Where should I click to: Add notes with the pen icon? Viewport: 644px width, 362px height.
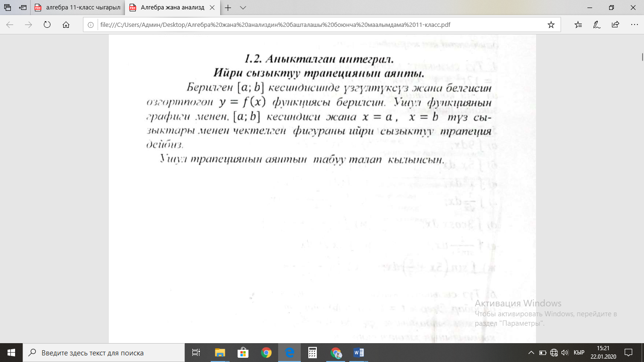pyautogui.click(x=596, y=25)
